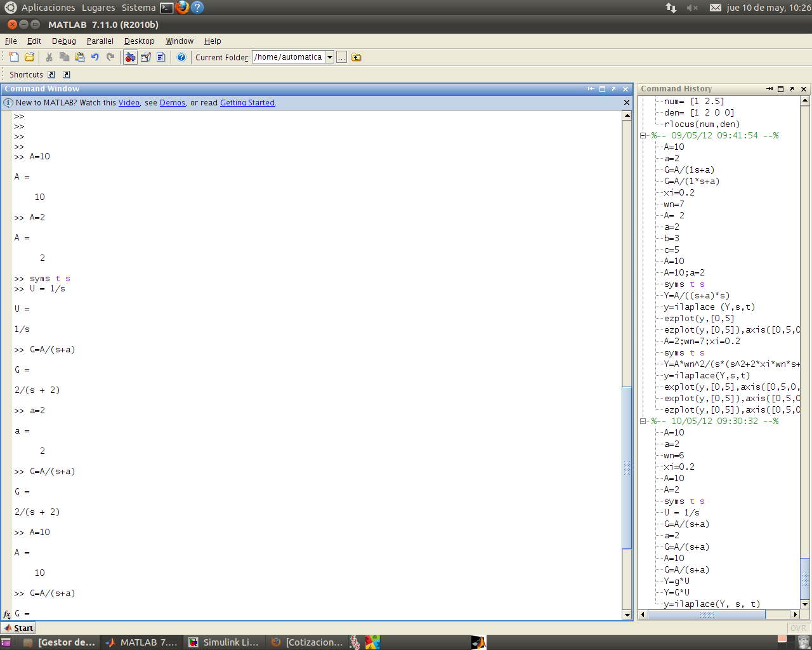This screenshot has width=812, height=650.
Task: Open the Current Folder dropdown
Action: [x=329, y=56]
